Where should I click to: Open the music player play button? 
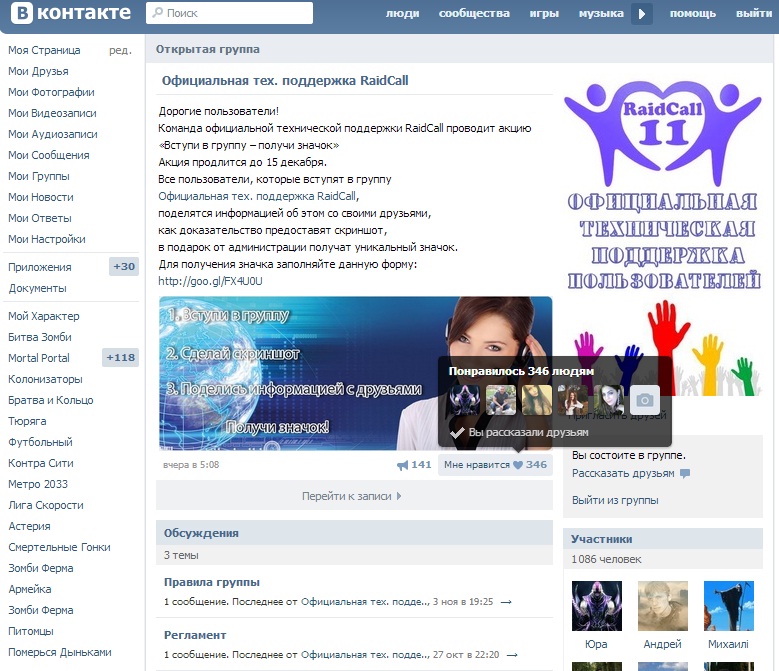tap(642, 13)
